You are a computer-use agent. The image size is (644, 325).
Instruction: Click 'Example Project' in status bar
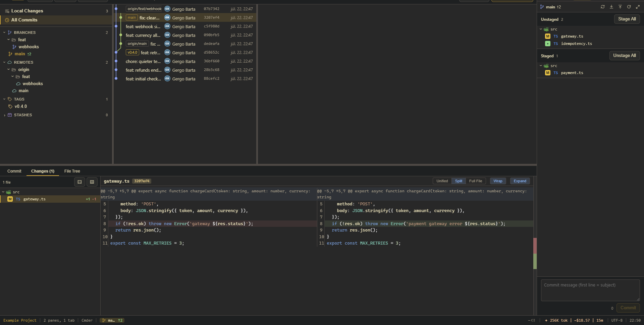(x=20, y=320)
